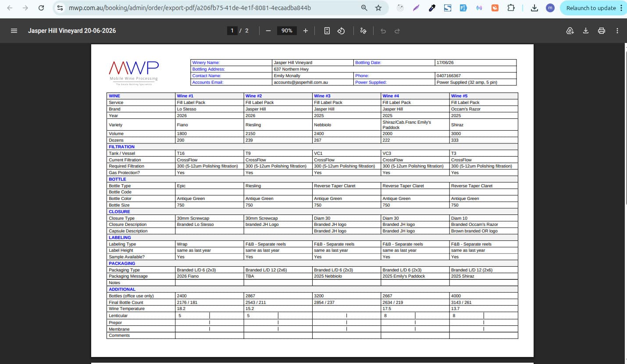Open Chrome's three-dot menu
627x364 pixels.
[x=621, y=8]
